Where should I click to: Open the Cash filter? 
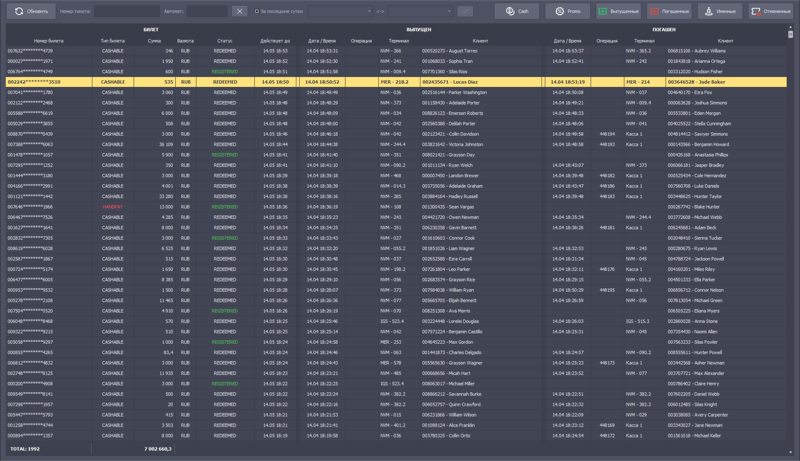[x=517, y=11]
